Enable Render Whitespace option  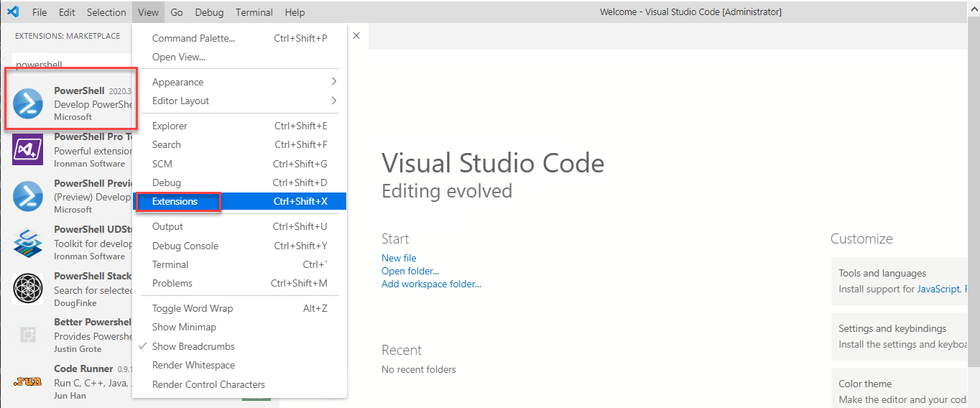[239, 365]
